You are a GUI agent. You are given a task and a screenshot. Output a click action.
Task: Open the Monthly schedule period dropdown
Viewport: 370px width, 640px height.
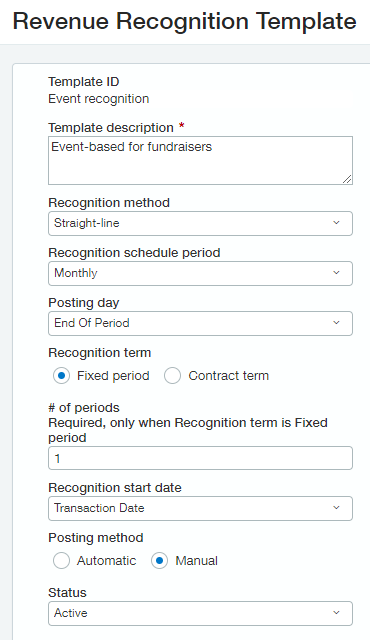click(200, 273)
